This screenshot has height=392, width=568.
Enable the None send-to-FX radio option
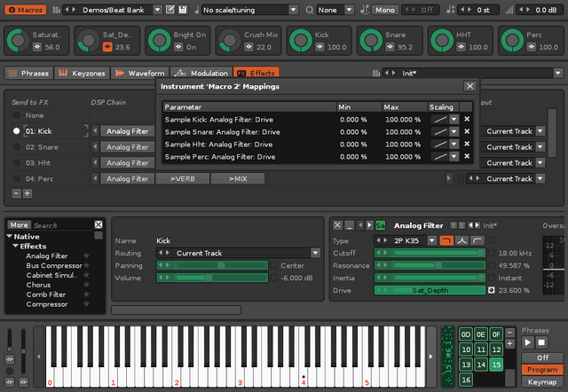coord(16,115)
